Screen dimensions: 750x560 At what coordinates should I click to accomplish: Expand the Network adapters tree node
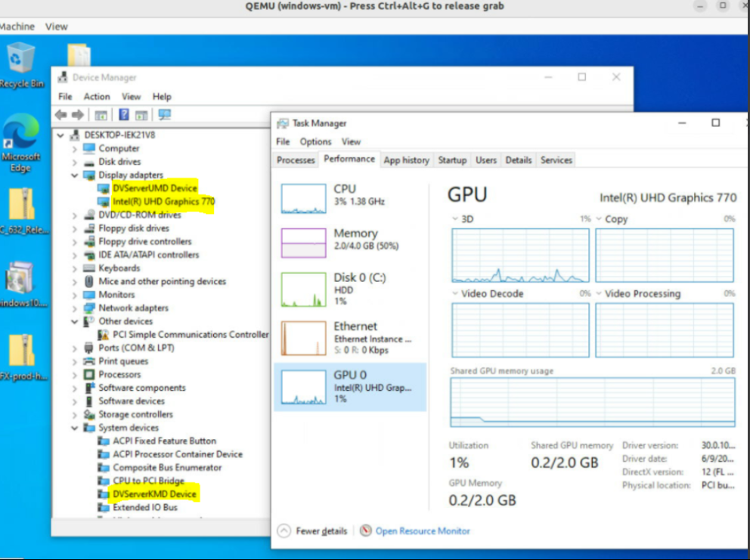tap(74, 308)
